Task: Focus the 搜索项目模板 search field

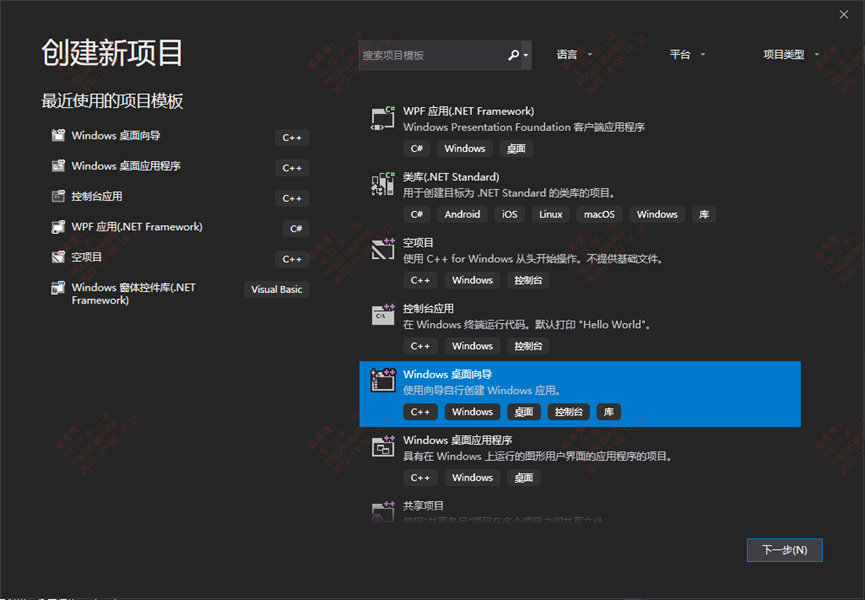Action: coord(433,55)
